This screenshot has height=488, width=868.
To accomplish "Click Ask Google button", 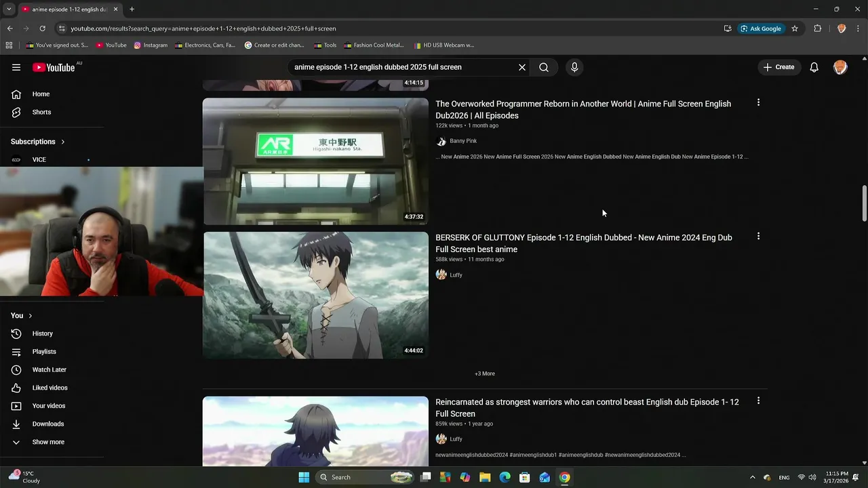I will coord(761,28).
